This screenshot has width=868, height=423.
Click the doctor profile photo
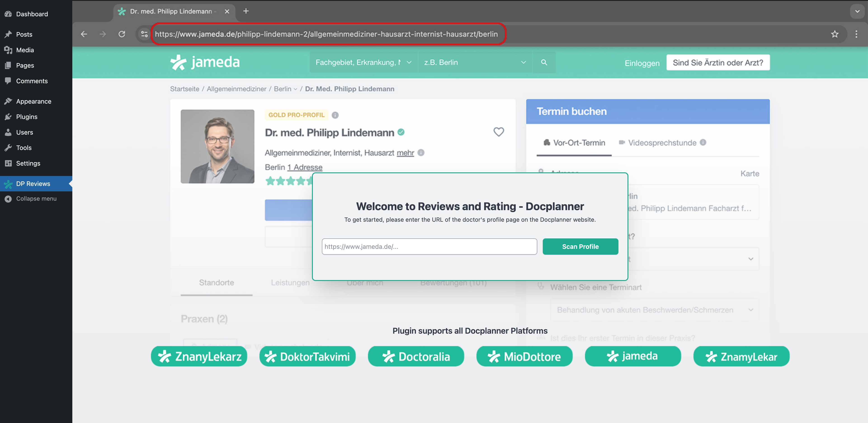[x=217, y=146]
